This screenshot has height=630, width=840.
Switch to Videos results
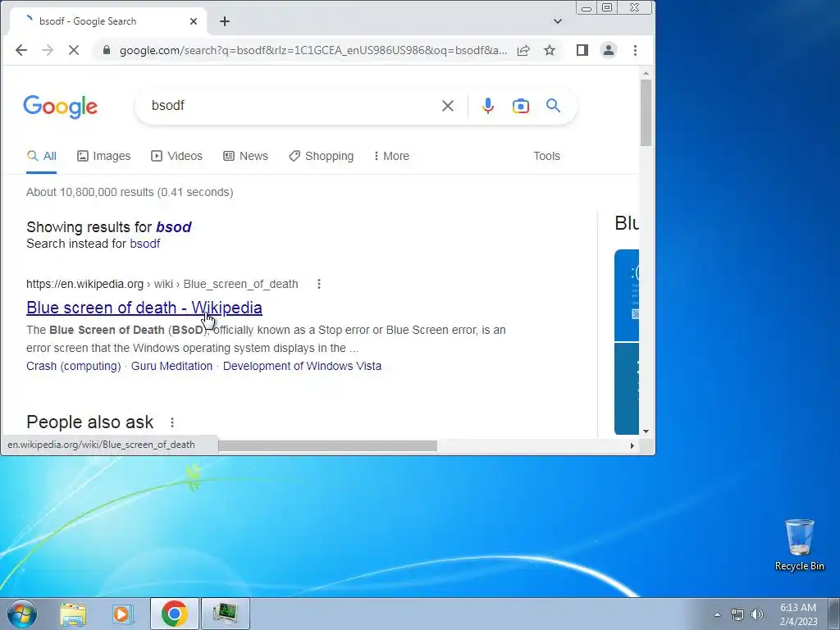coord(177,156)
